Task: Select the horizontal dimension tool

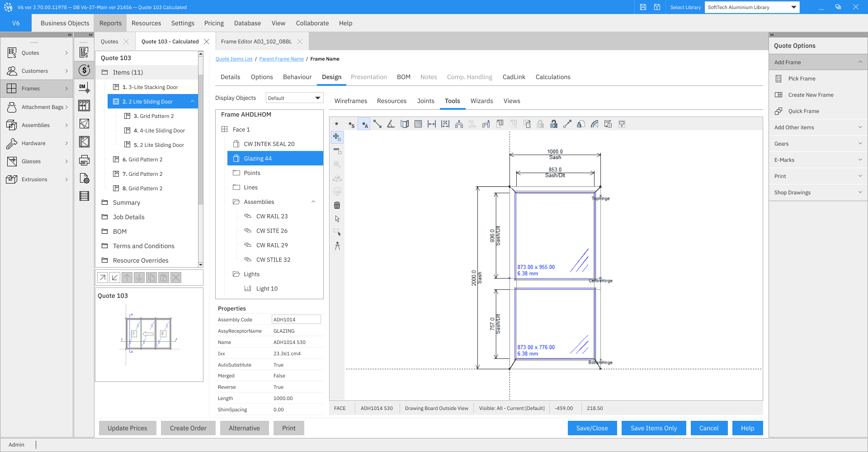Action: point(432,124)
